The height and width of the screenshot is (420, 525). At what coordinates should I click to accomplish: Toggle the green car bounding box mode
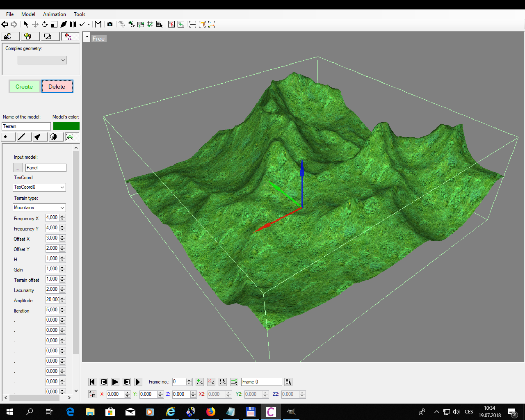(x=71, y=137)
